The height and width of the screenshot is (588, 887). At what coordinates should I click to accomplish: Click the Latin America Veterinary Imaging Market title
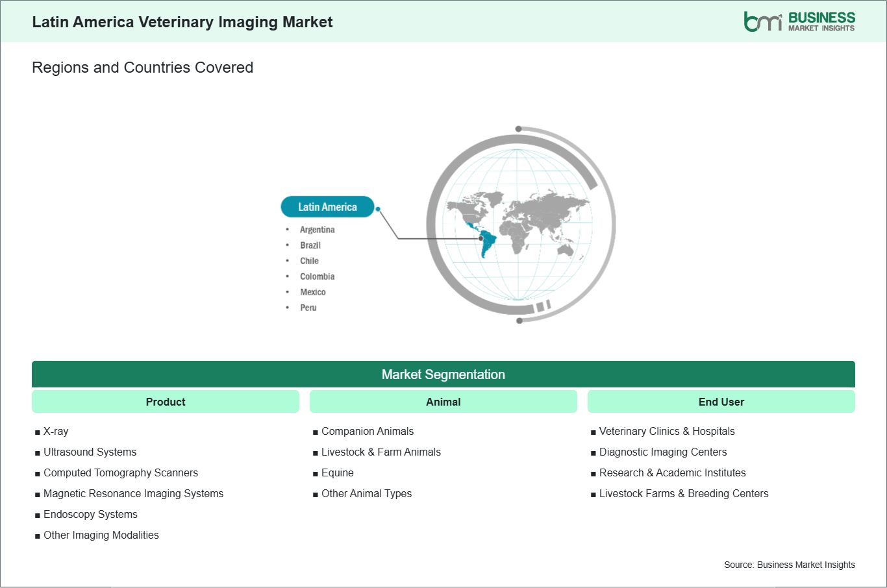[x=182, y=22]
